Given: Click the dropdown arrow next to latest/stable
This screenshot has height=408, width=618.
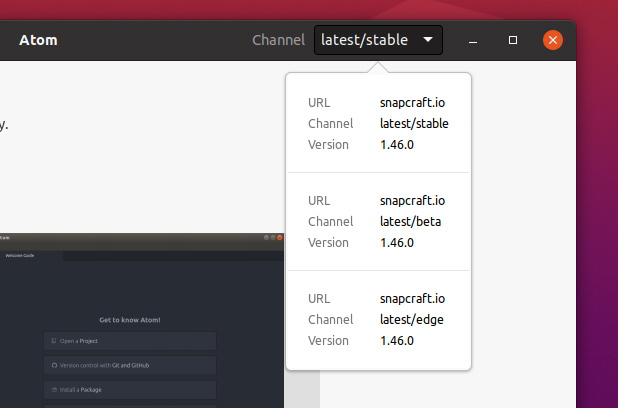Looking at the screenshot, I should [428, 40].
